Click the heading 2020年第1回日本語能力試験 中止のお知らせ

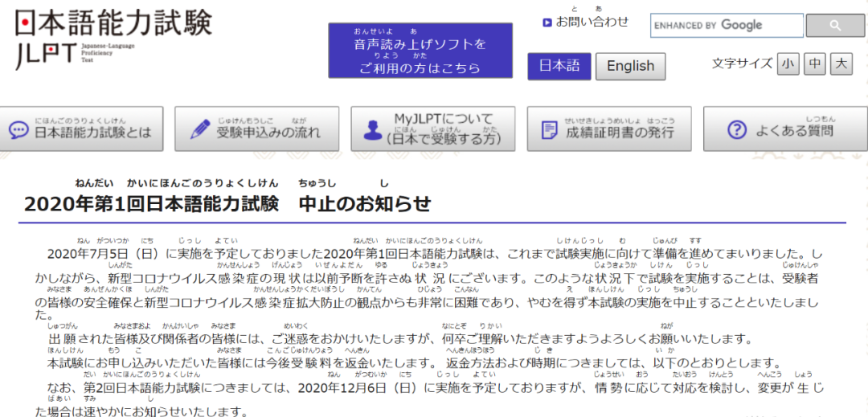(x=227, y=204)
